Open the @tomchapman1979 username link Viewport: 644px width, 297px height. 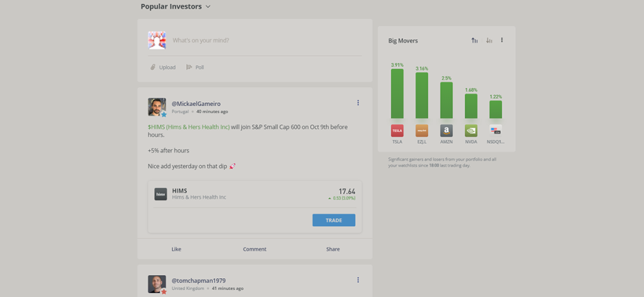(x=198, y=281)
